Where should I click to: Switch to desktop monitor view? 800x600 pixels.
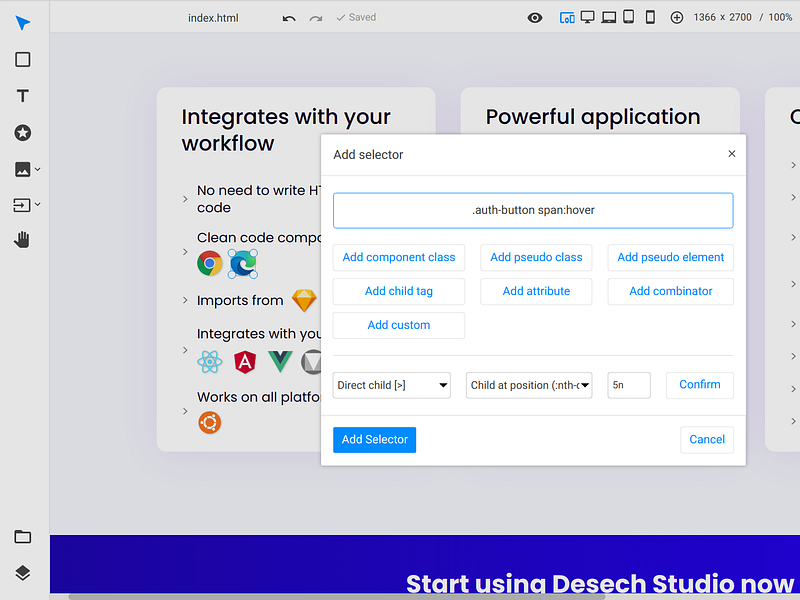588,17
